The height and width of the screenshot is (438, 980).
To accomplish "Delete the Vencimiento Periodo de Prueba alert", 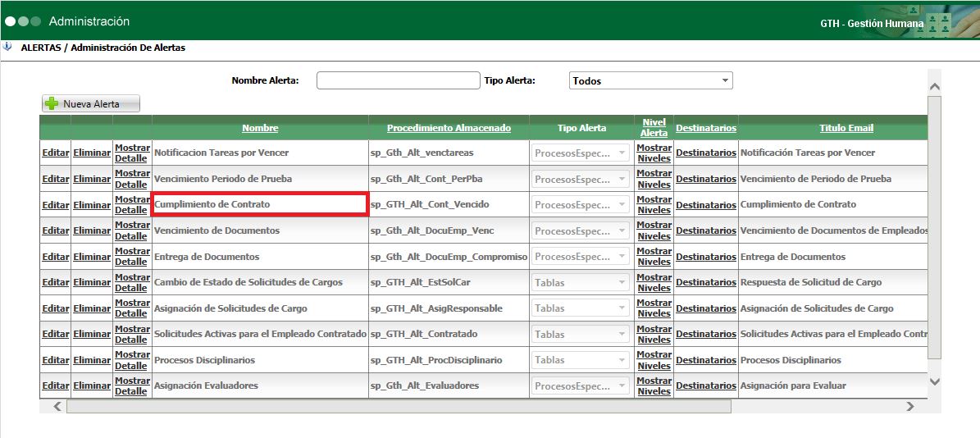I will tap(92, 179).
